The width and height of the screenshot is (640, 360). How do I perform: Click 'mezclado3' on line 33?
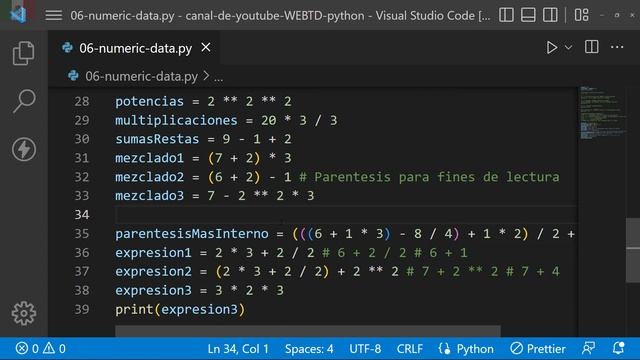(x=149, y=196)
